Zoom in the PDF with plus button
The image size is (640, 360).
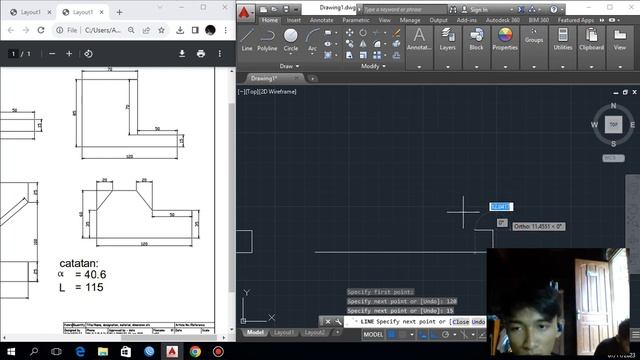[69, 53]
